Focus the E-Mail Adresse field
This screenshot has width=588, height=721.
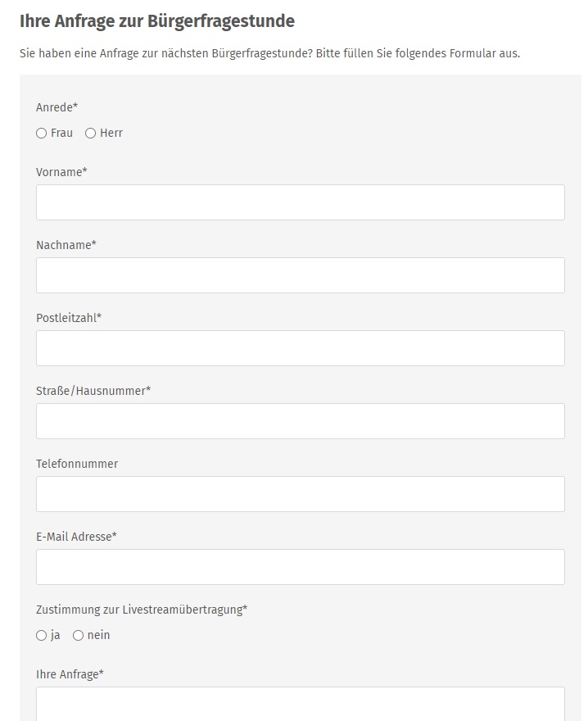click(x=300, y=567)
